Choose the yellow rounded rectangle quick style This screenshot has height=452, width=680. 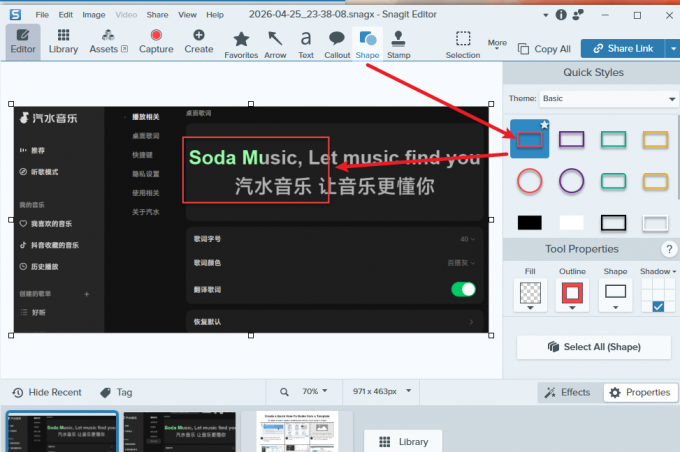655,181
